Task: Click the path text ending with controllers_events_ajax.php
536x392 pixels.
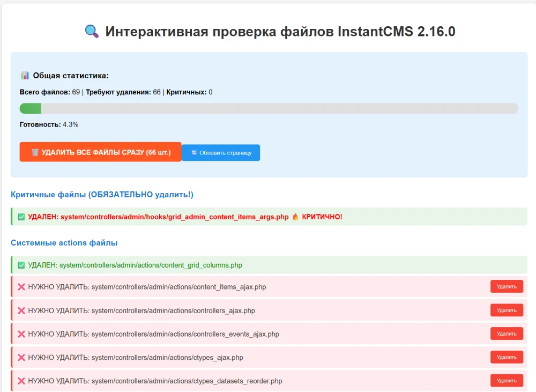Action: (185, 334)
